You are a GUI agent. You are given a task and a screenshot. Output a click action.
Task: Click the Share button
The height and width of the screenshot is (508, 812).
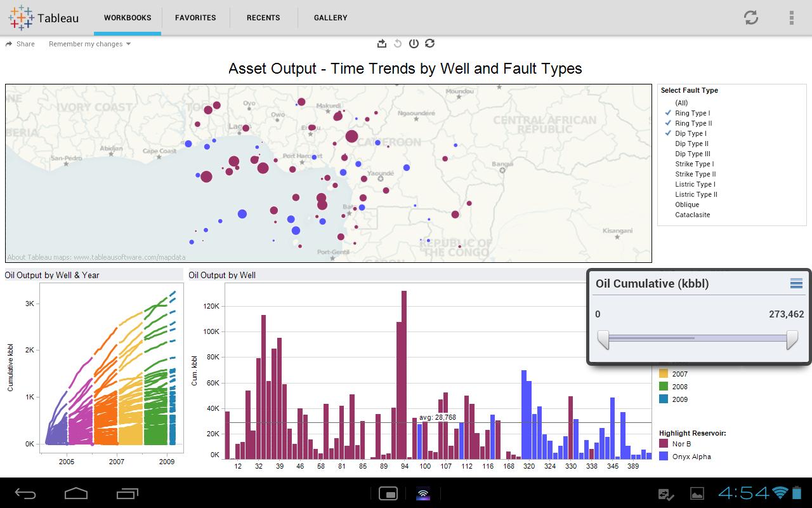pos(20,44)
